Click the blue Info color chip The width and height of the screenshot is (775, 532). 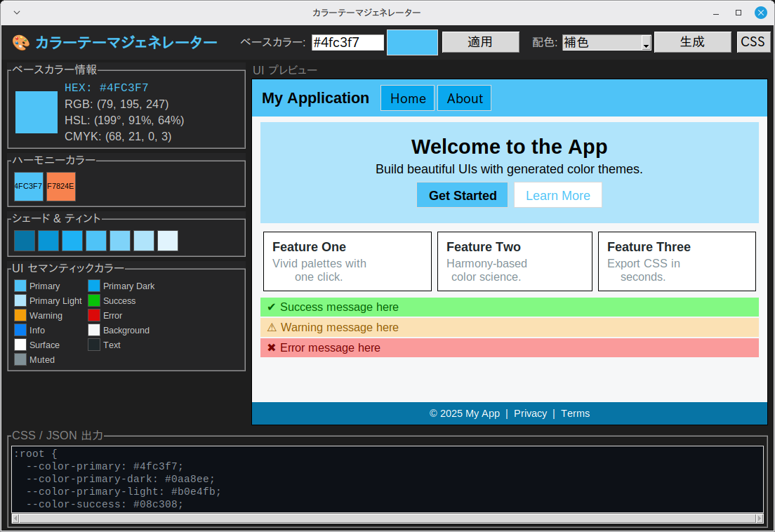coord(20,330)
